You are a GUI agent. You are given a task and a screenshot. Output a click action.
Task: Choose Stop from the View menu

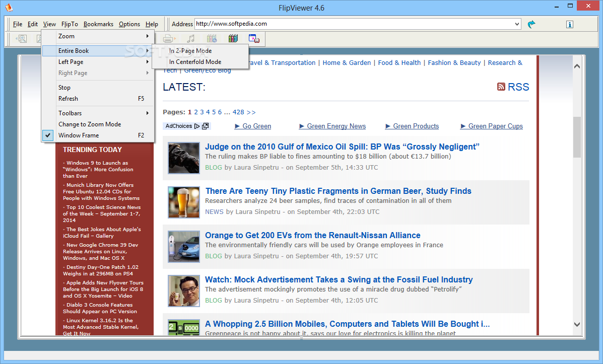point(98,88)
